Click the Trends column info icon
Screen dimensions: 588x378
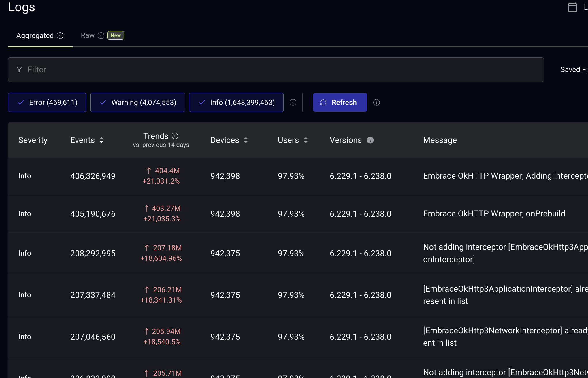pos(175,136)
